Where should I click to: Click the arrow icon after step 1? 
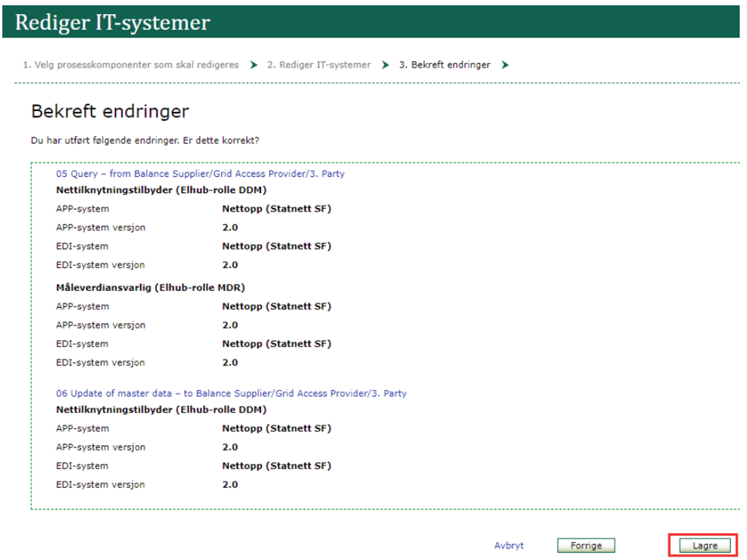(x=254, y=65)
